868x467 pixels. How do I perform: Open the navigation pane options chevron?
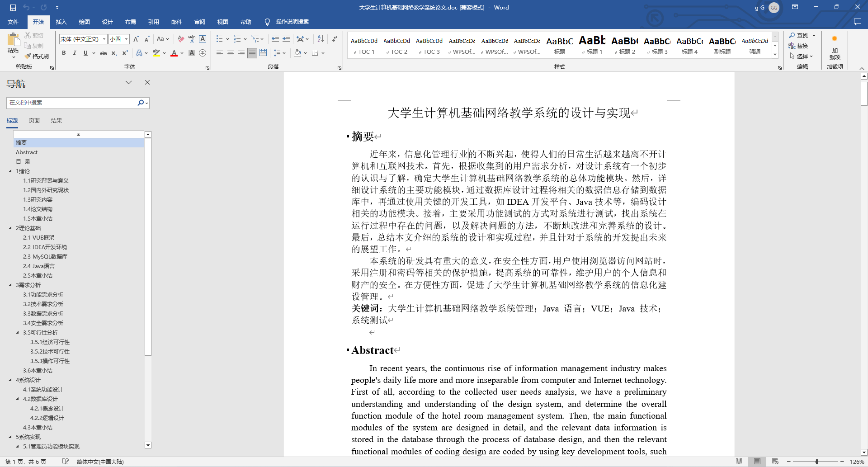coord(128,82)
